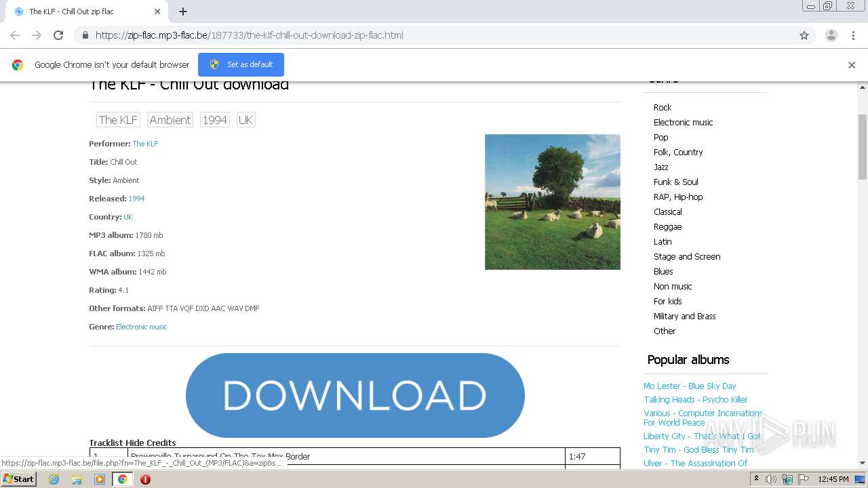Follow Genre Electronic music link
868x488 pixels.
(x=141, y=327)
